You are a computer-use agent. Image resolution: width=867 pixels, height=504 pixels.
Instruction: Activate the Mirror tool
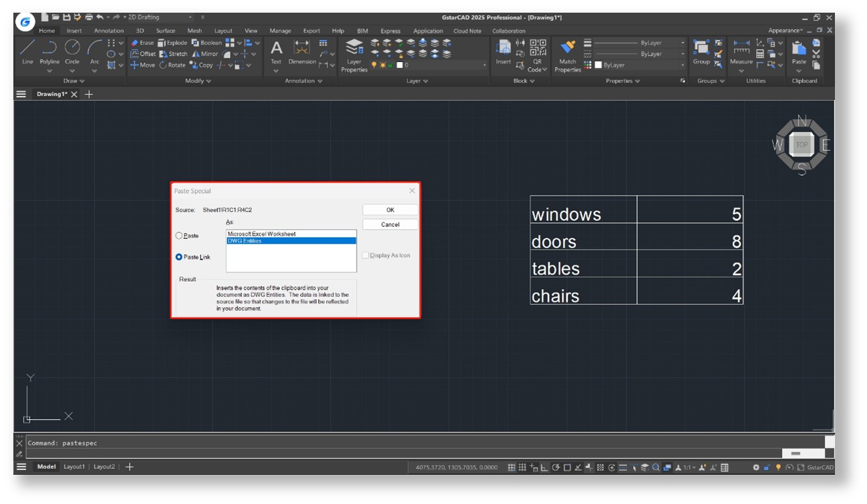[x=205, y=54]
